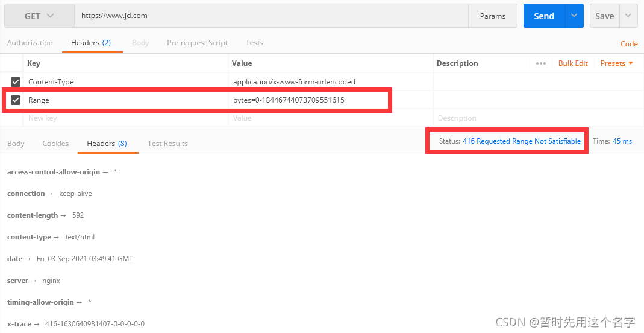Click the Content-Type key cell

[126, 82]
